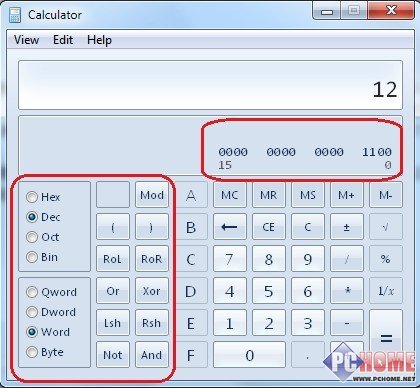Click the minus subtraction button

coord(347,323)
